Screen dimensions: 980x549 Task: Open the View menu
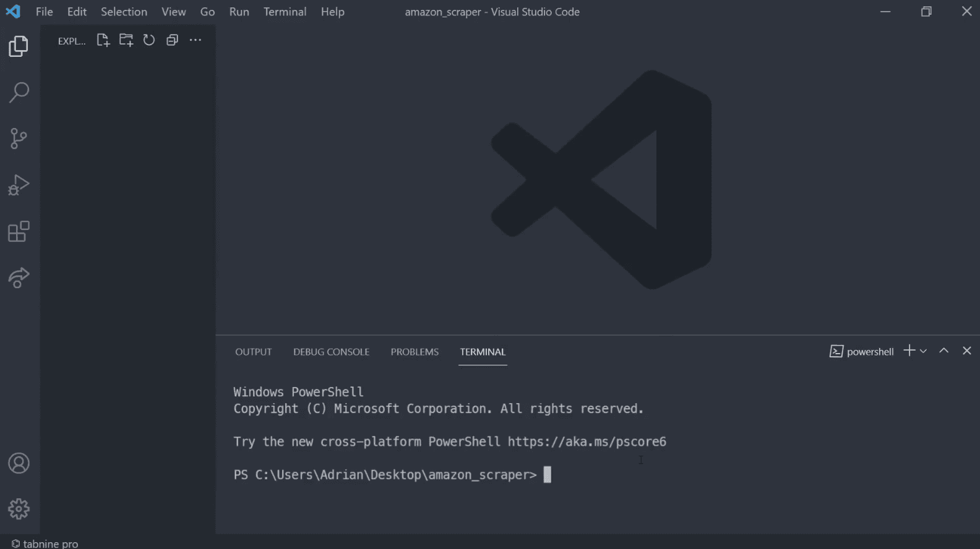[174, 12]
